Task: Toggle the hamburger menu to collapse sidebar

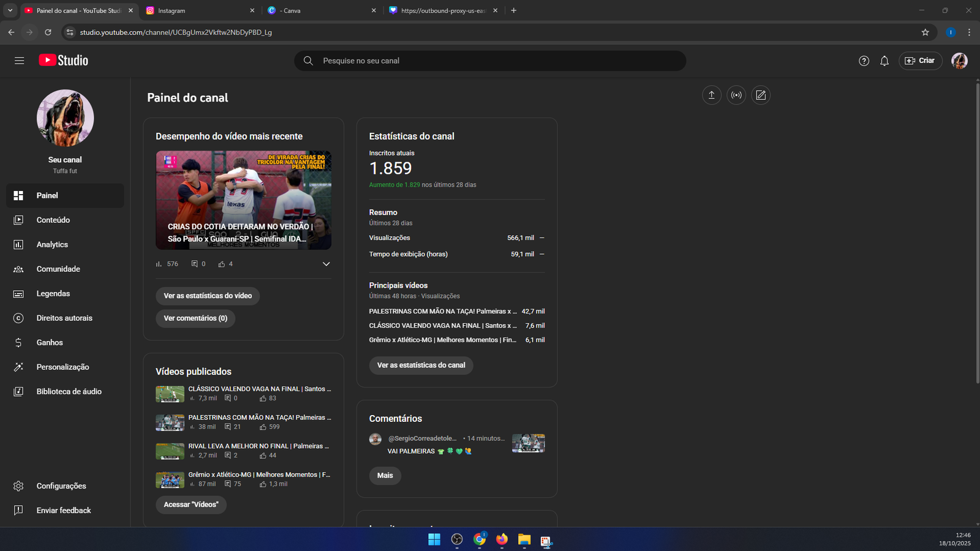Action: (x=20, y=61)
